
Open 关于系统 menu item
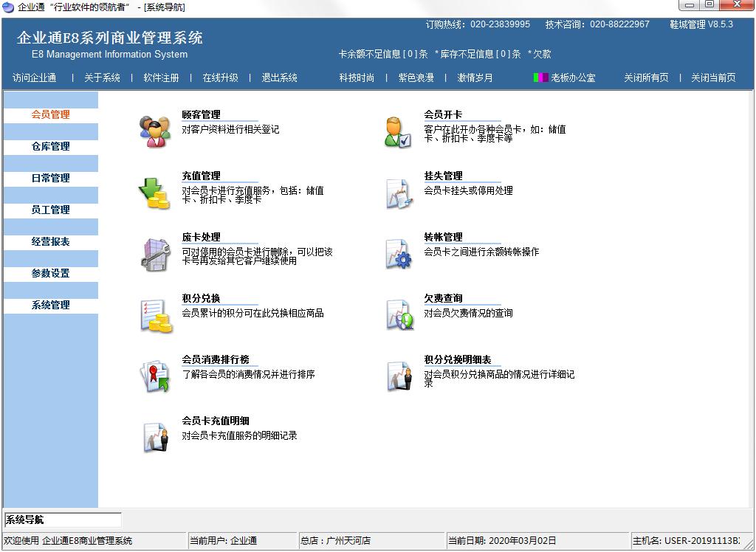click(x=102, y=77)
